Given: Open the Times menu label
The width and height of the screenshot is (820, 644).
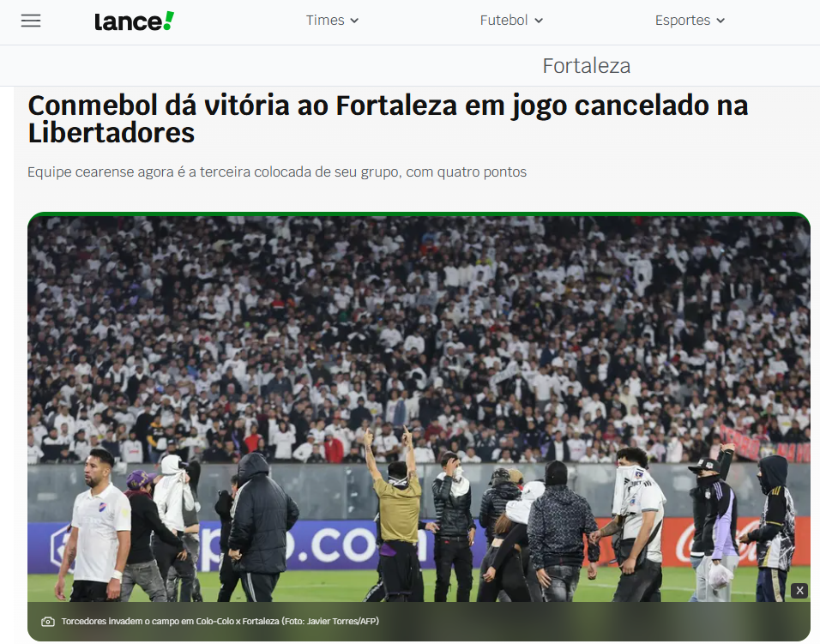Looking at the screenshot, I should point(325,21).
